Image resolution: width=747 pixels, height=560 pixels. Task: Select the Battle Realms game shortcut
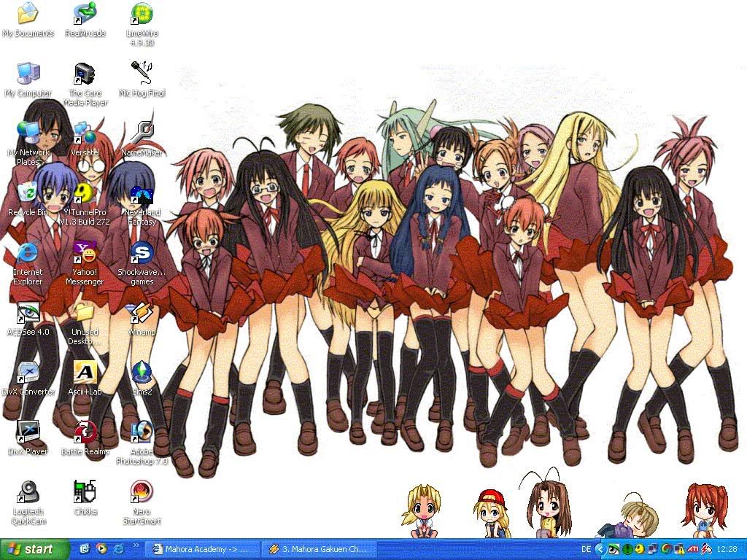(x=85, y=433)
